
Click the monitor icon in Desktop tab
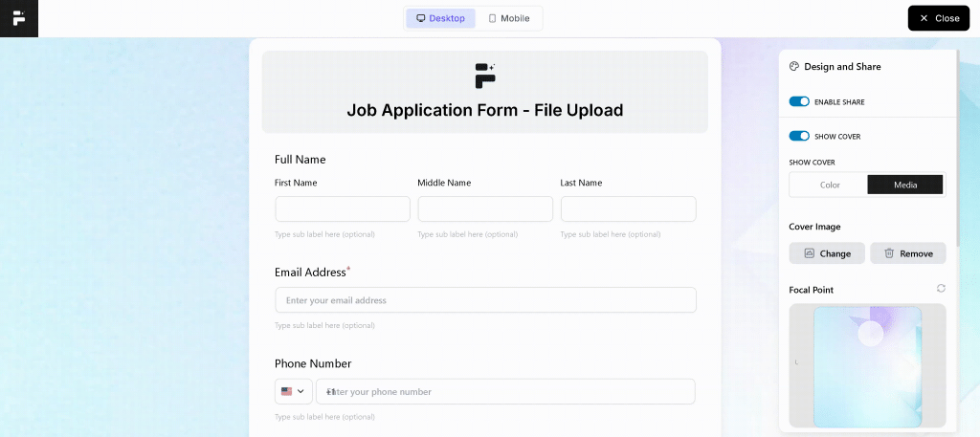(x=421, y=18)
